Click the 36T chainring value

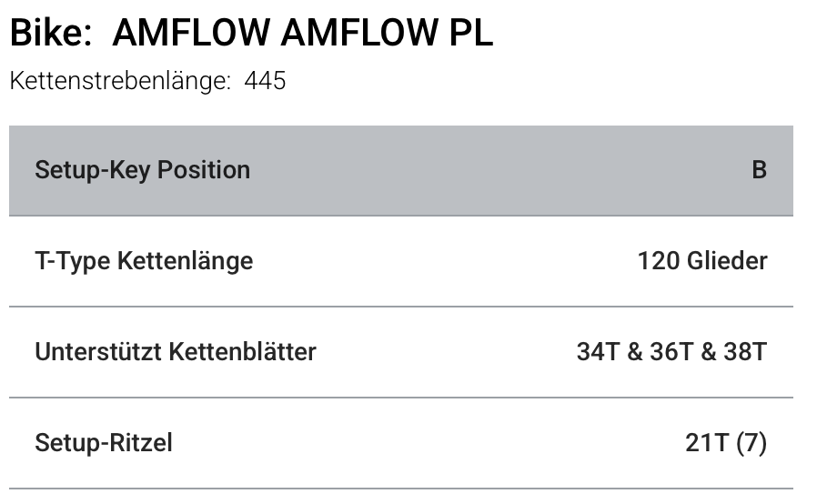671,352
